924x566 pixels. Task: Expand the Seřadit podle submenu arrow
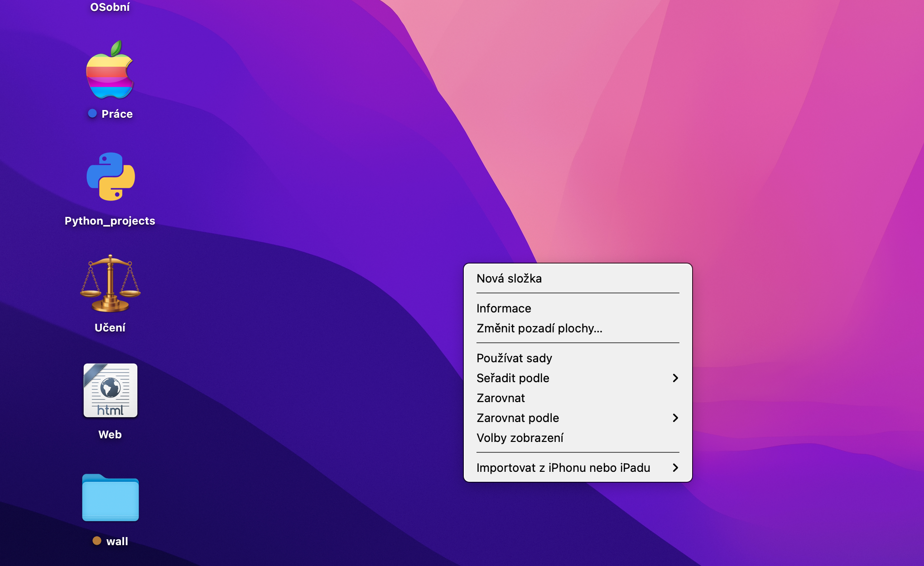(675, 378)
